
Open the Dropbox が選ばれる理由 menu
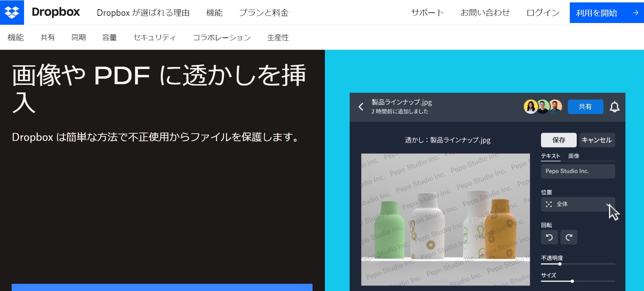[143, 13]
